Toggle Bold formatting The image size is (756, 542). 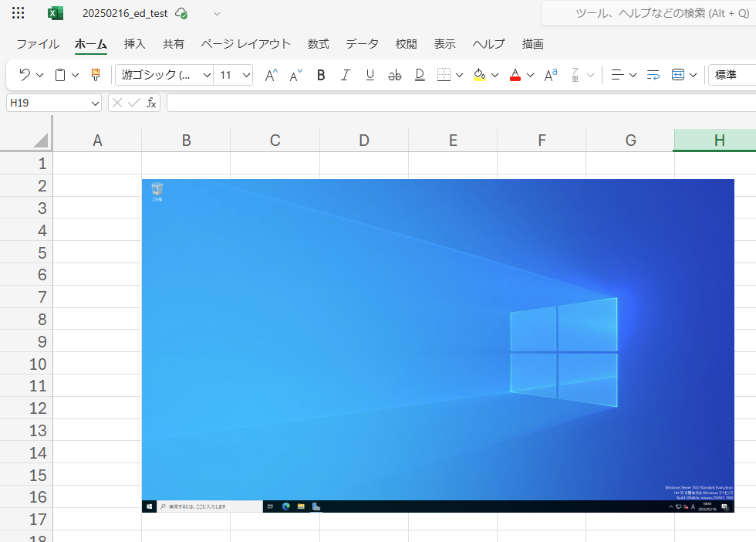coord(321,75)
